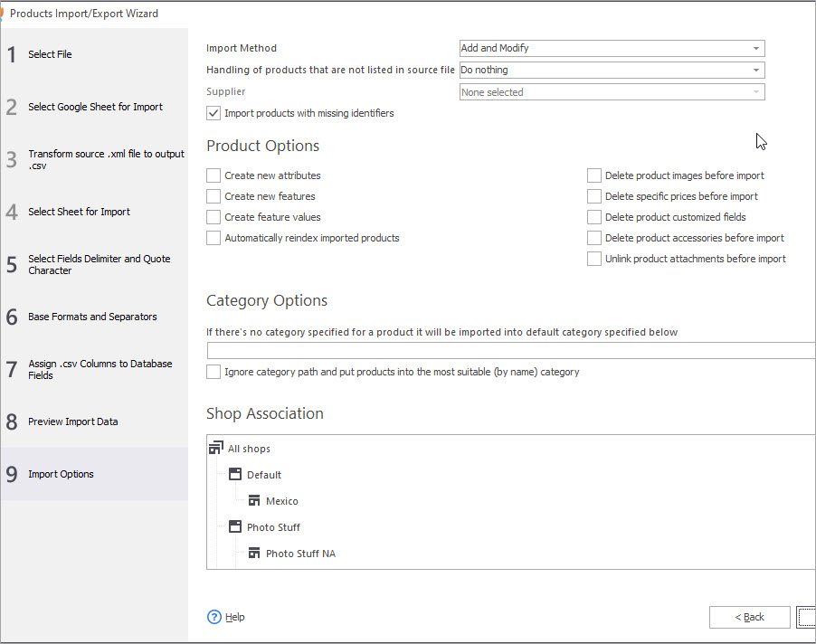Enable Delete product images before import
The height and width of the screenshot is (644, 816).
[x=594, y=175]
